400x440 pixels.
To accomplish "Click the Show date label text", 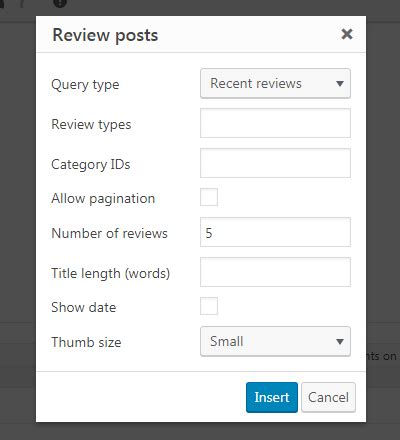I will [x=84, y=307].
